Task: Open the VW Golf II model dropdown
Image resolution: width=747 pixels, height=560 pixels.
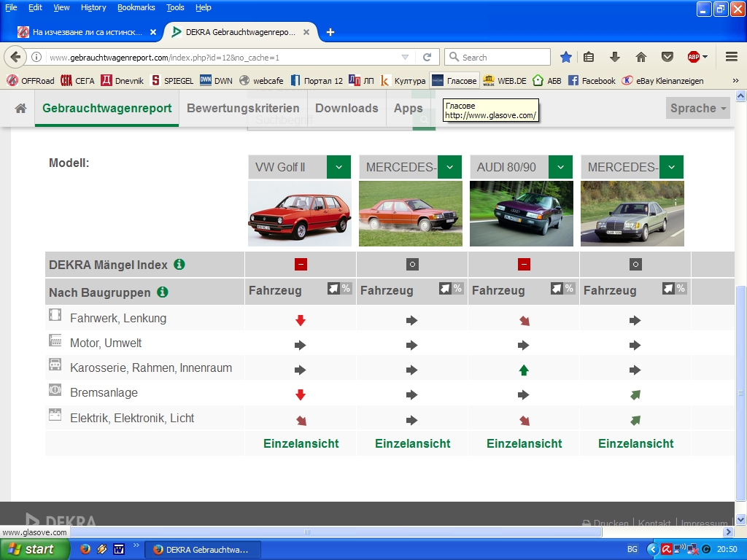Action: point(338,167)
